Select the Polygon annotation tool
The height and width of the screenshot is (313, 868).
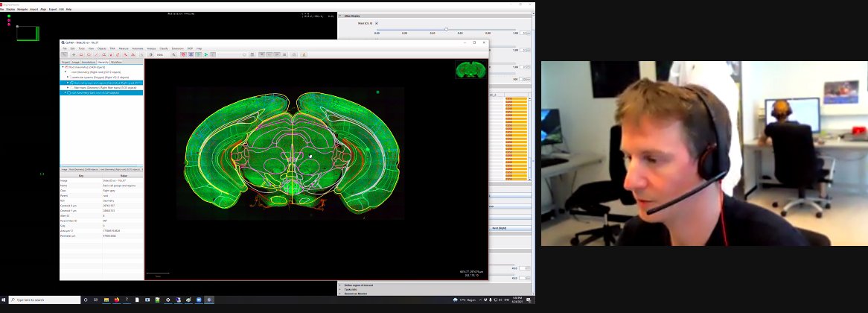[103, 55]
